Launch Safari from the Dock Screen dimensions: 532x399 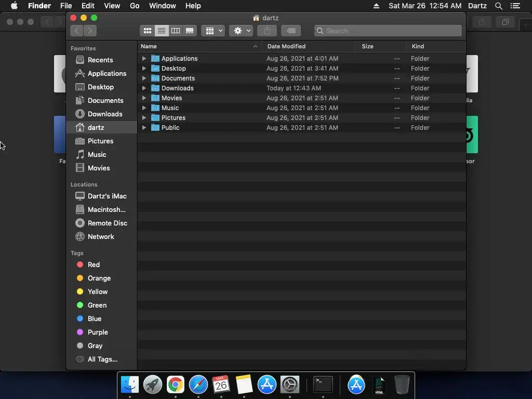[x=198, y=385]
